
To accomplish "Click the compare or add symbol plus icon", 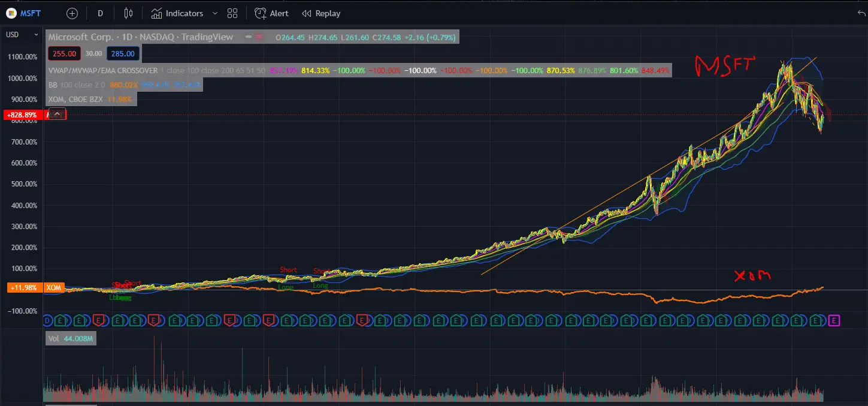I will tap(72, 13).
